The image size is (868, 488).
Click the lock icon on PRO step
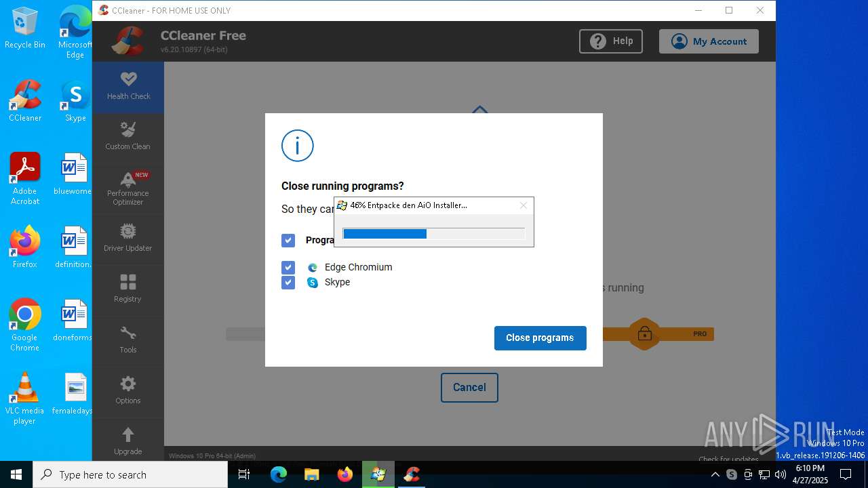point(644,333)
